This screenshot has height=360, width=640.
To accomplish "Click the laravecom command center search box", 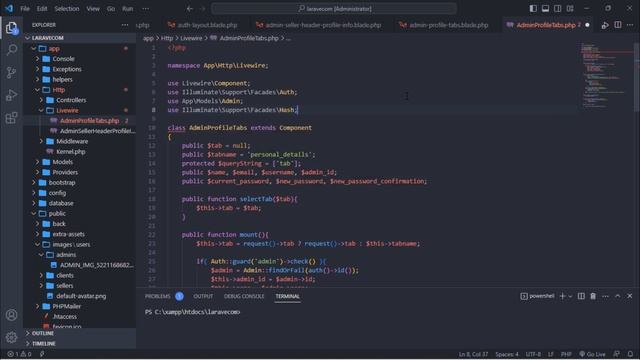I will (x=334, y=9).
